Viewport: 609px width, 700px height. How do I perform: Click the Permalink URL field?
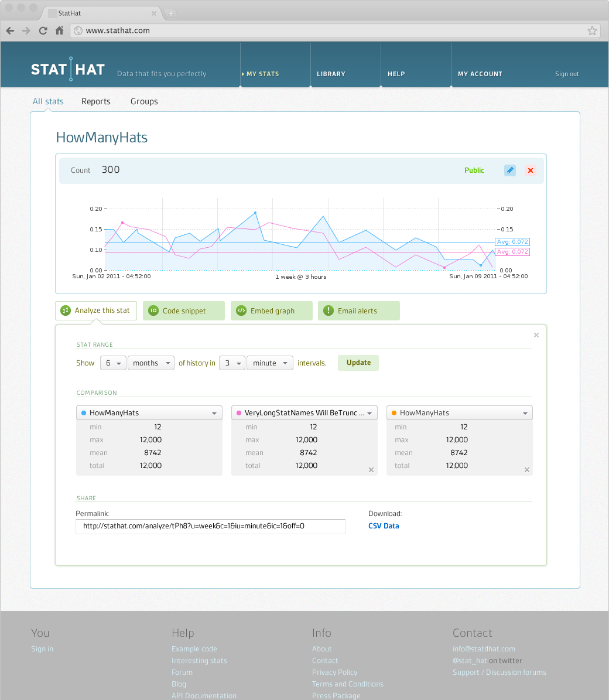tap(210, 526)
